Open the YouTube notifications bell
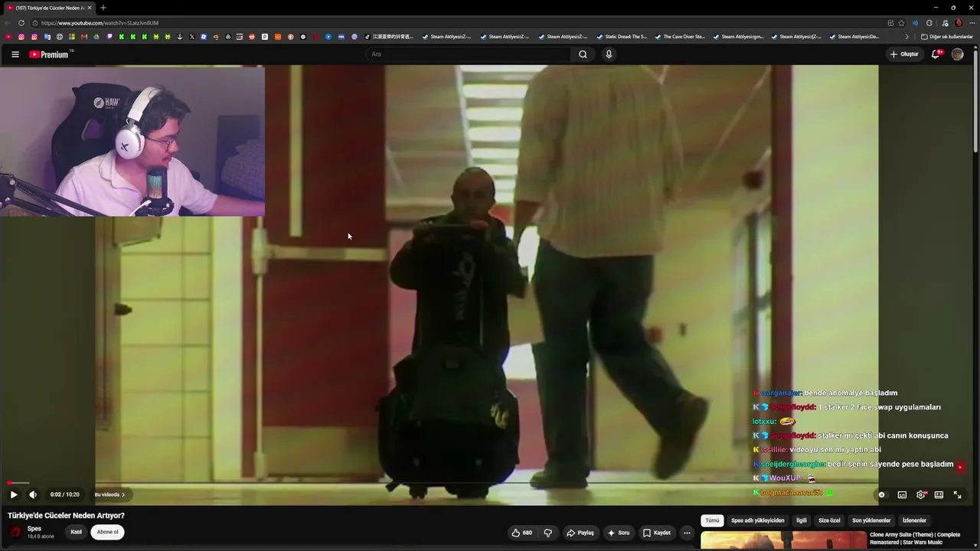980x551 pixels. [936, 54]
